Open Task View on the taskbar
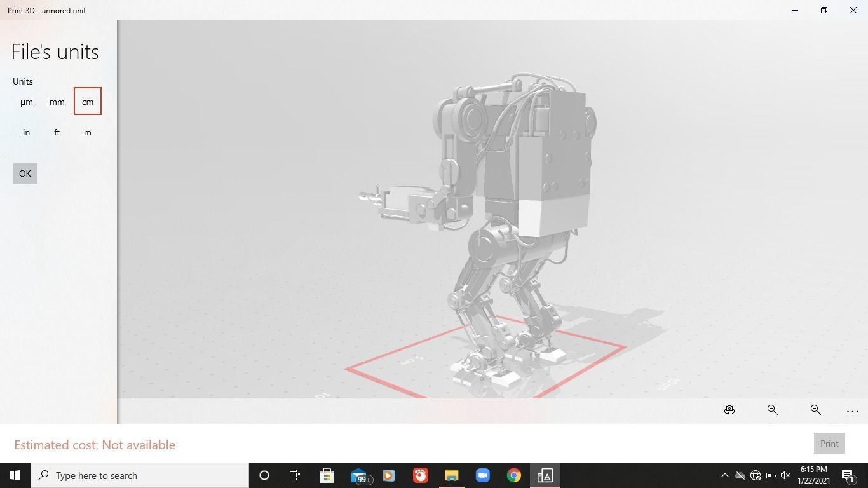Image resolution: width=868 pixels, height=488 pixels. point(295,475)
